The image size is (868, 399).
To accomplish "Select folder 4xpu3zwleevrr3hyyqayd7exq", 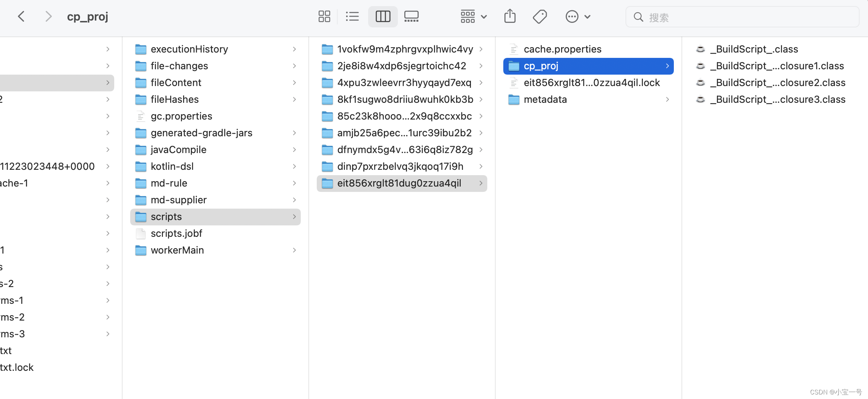I will click(402, 83).
